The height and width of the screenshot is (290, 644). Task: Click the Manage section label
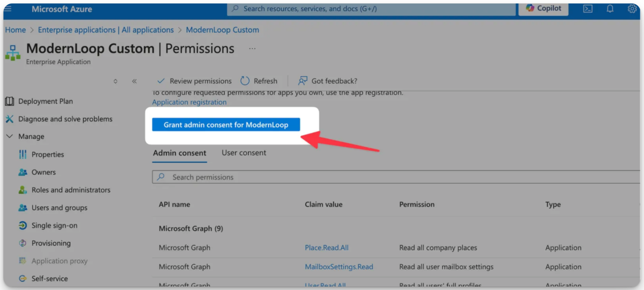tap(31, 137)
